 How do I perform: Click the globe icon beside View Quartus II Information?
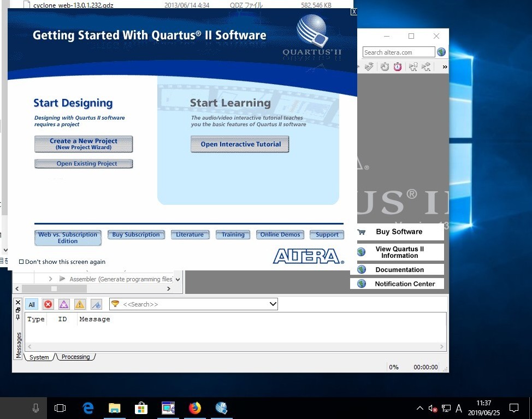coord(362,252)
